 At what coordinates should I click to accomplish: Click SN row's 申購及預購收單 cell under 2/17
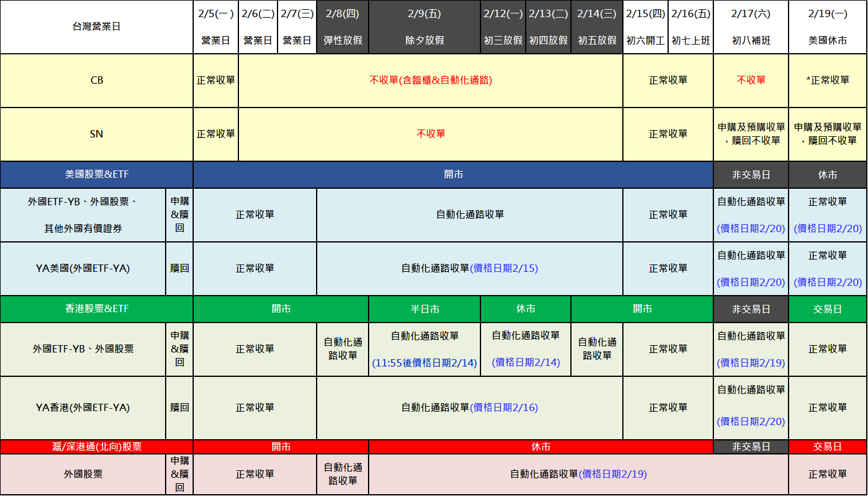click(x=751, y=134)
